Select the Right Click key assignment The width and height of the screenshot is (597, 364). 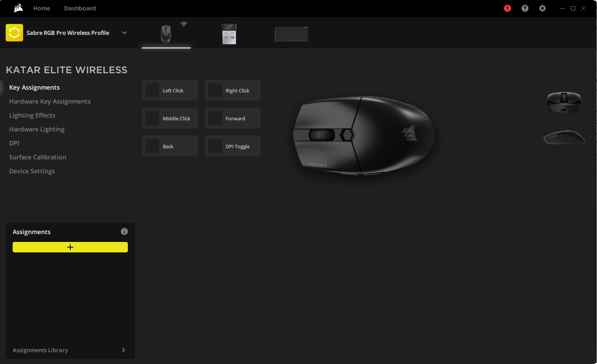(x=233, y=90)
